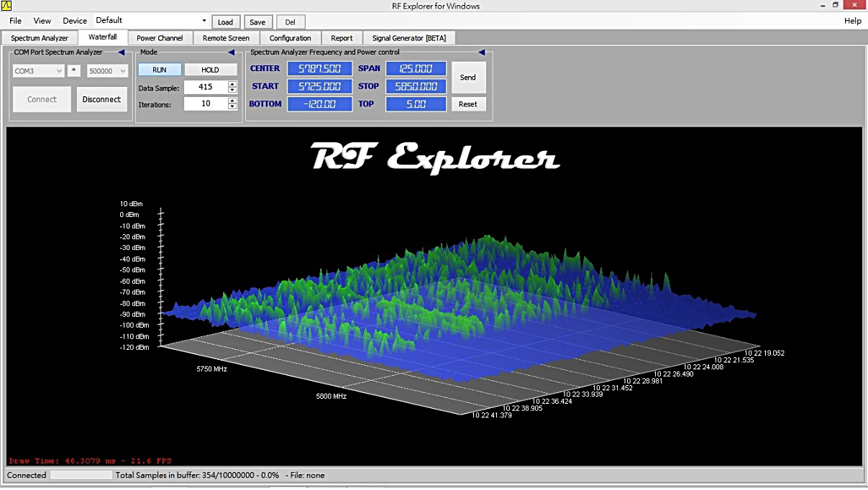The width and height of the screenshot is (868, 490).
Task: Click the -120 dBm scale label
Action: tap(134, 348)
